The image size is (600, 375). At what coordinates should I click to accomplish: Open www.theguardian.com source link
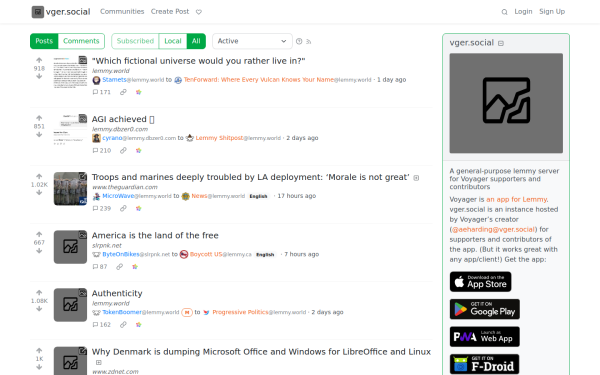(x=125, y=187)
